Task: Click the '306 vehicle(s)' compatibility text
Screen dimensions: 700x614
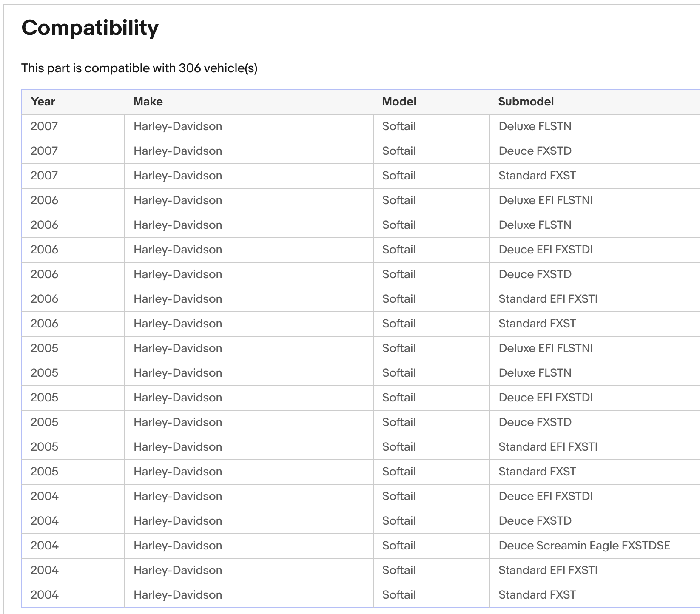Action: (x=218, y=68)
